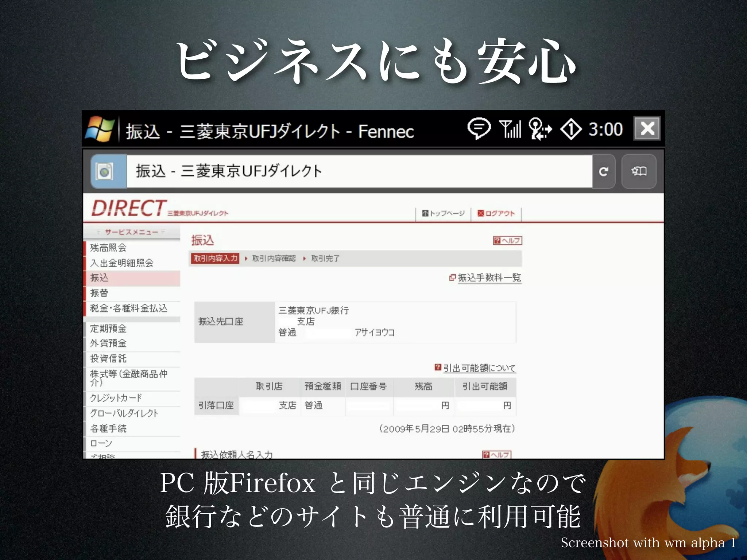Click the ログアウト logout link
Viewport: 747px width, 560px height.
tap(496, 213)
